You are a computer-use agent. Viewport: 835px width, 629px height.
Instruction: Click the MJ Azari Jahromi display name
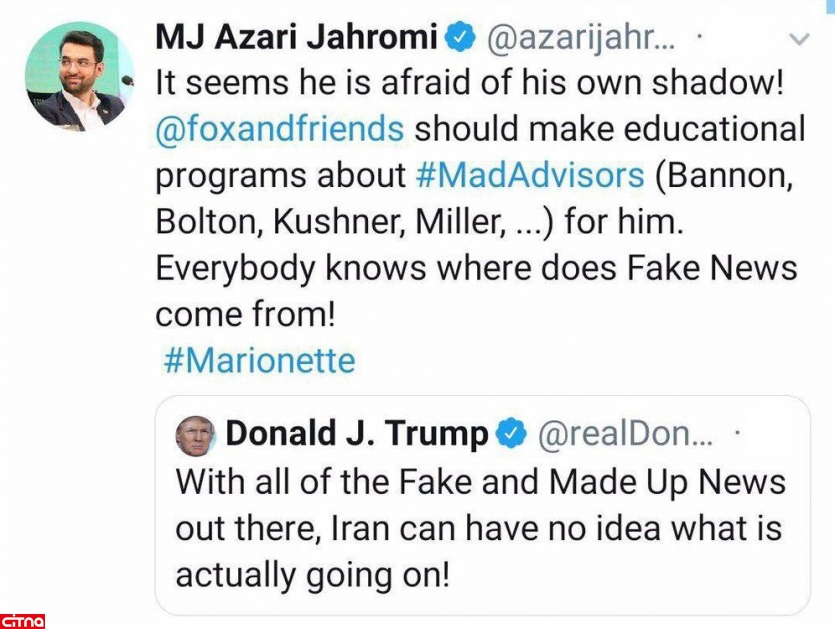point(296,38)
